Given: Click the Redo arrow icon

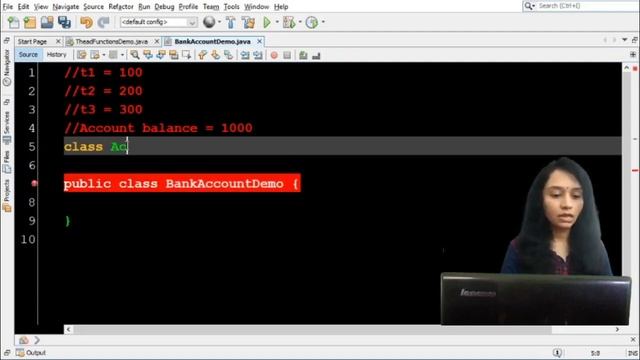Looking at the screenshot, I should pos(103,22).
